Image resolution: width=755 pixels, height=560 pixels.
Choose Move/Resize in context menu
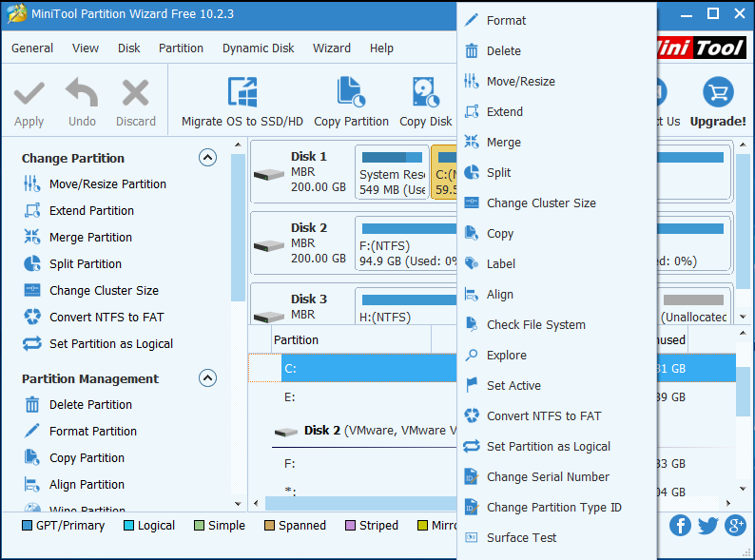[x=556, y=82]
